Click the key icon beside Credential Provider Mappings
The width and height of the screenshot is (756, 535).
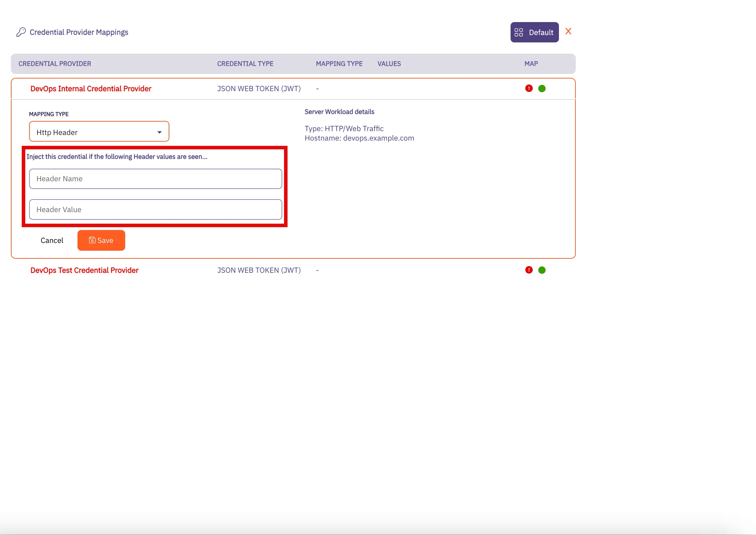click(21, 32)
